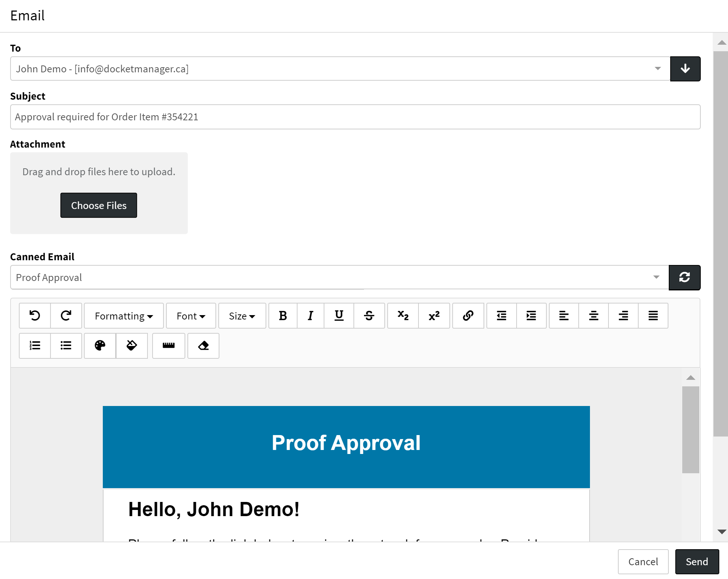The image size is (728, 579).
Task: Toggle subscript text
Action: click(x=403, y=315)
